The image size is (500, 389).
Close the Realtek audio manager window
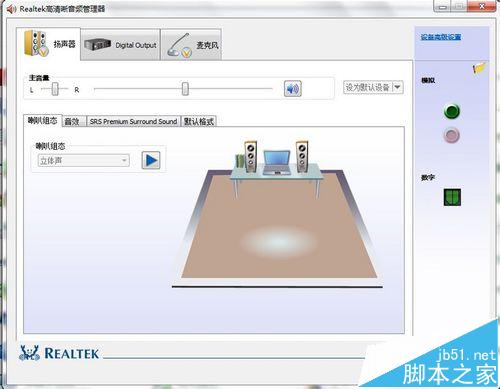[x=482, y=6]
